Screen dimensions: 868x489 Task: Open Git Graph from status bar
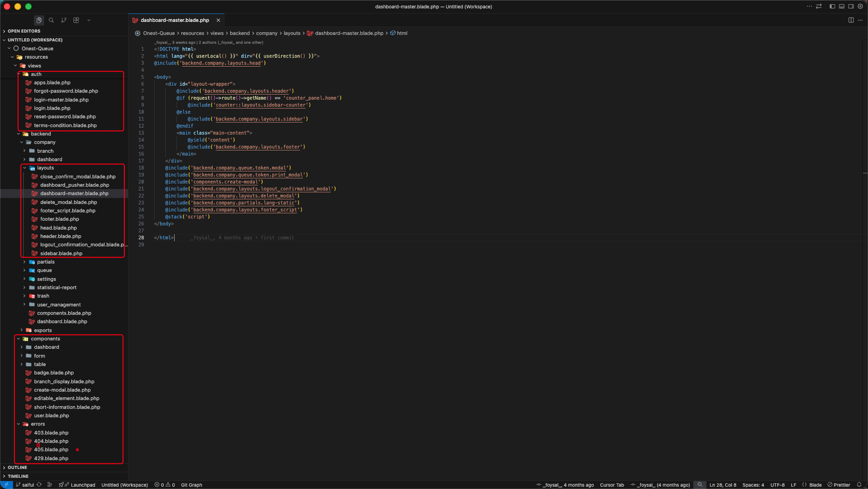[191, 485]
